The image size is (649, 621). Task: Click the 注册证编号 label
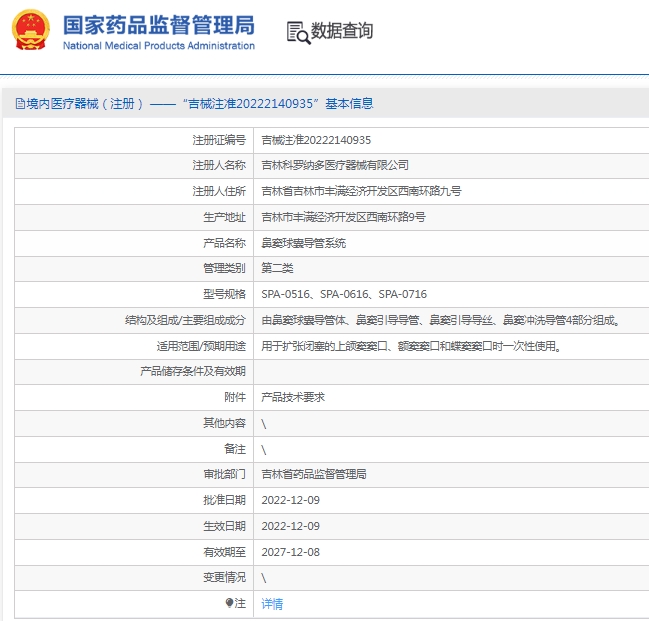pos(219,140)
